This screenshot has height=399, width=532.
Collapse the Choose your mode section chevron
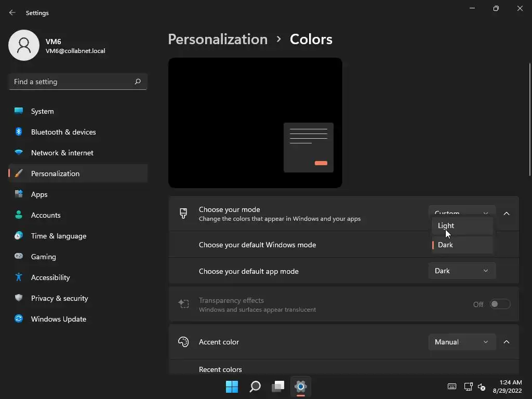[506, 214]
